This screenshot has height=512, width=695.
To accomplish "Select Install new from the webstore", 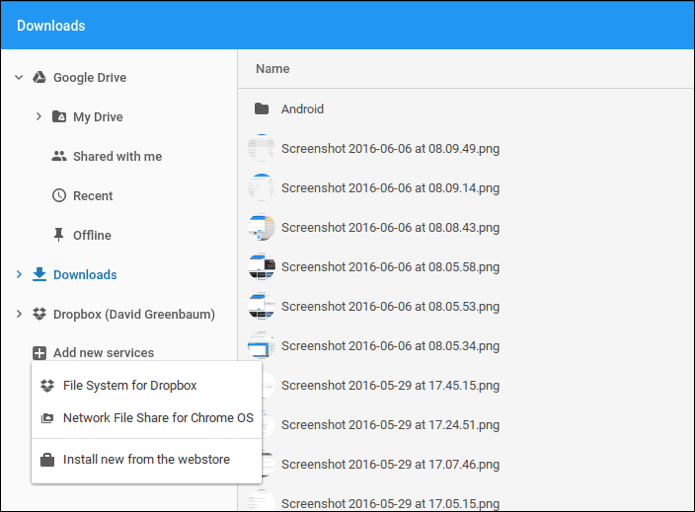I will click(x=147, y=460).
